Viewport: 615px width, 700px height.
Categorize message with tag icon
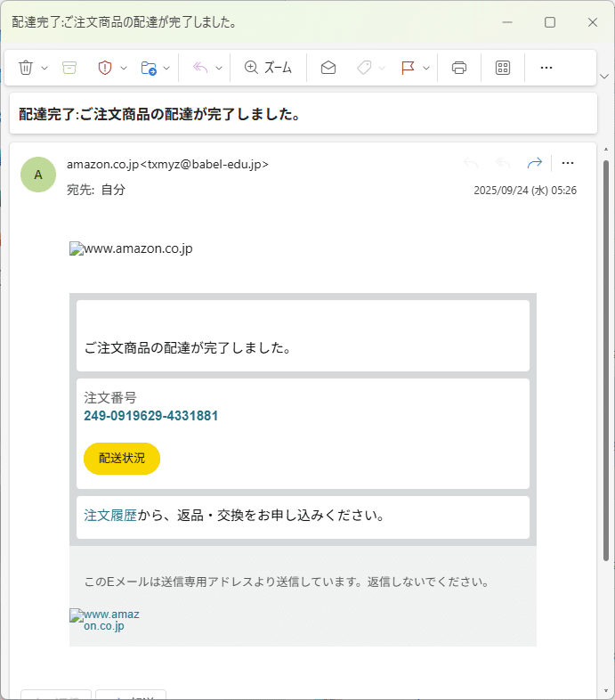tap(364, 68)
